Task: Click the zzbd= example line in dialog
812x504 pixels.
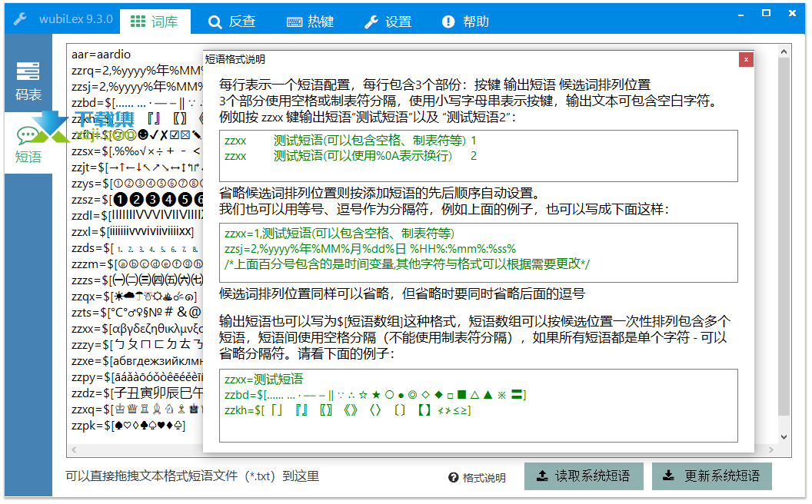Action: pyautogui.click(x=375, y=395)
